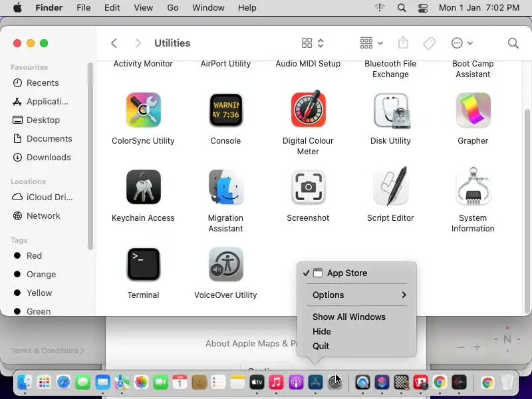The width and height of the screenshot is (532, 399).
Task: Open the View menu
Action: [143, 7]
